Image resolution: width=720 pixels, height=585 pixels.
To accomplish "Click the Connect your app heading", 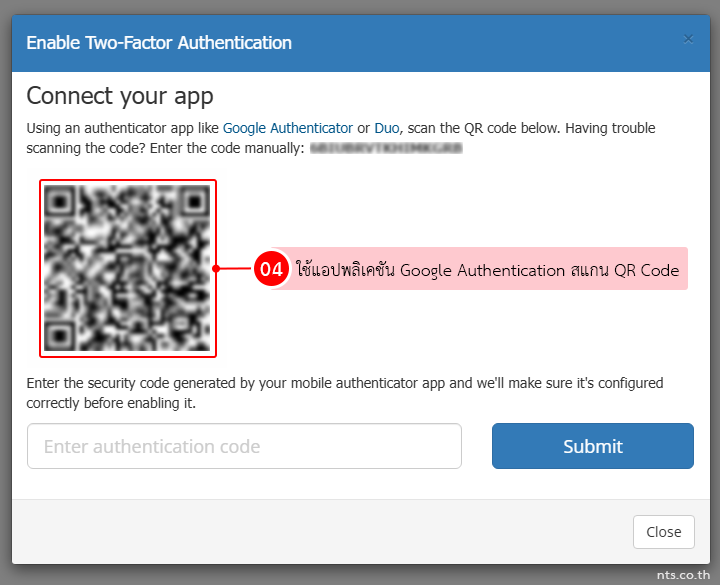I will pos(120,96).
